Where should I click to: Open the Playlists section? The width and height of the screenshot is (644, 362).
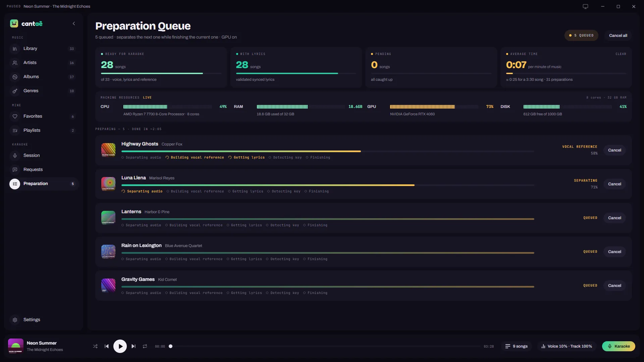click(44, 130)
